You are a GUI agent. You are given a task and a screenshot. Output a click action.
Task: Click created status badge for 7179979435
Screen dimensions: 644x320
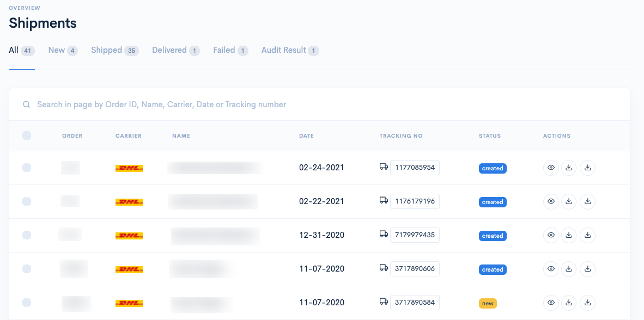493,236
